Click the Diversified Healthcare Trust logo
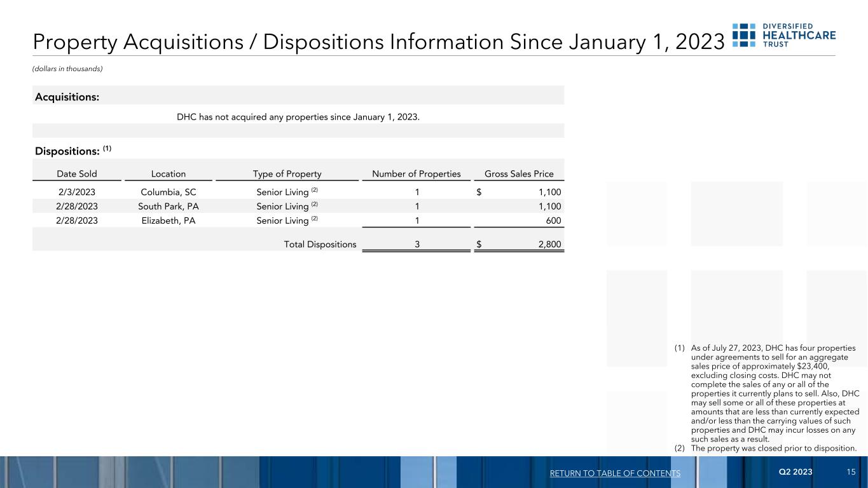Viewport: 868px width, 488px height. pyautogui.click(x=783, y=36)
